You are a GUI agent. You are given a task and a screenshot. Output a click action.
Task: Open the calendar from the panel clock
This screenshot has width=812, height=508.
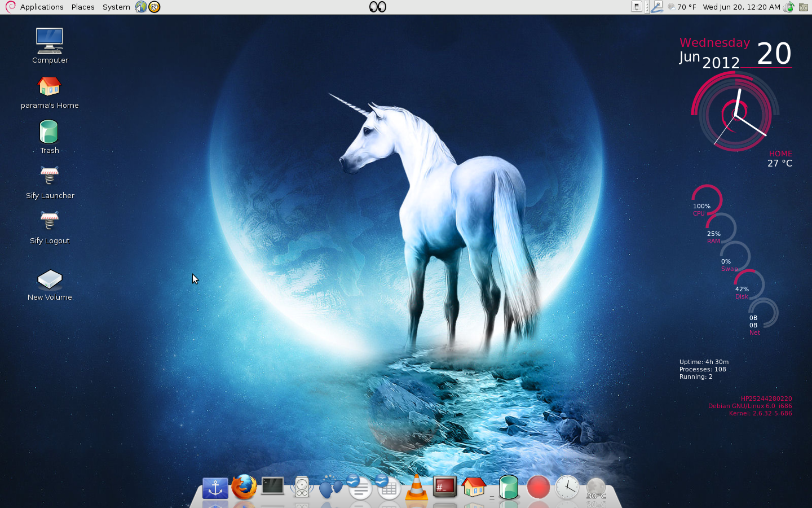[742, 7]
